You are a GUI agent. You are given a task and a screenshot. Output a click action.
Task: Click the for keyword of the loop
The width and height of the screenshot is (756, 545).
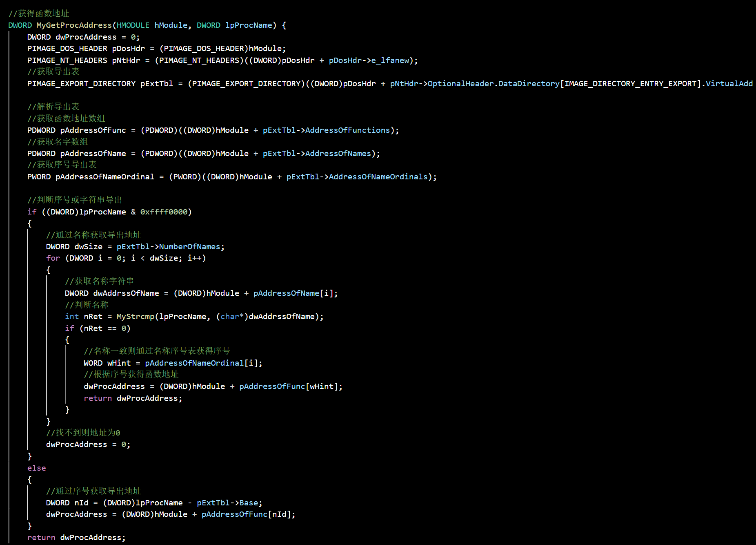[x=53, y=258]
